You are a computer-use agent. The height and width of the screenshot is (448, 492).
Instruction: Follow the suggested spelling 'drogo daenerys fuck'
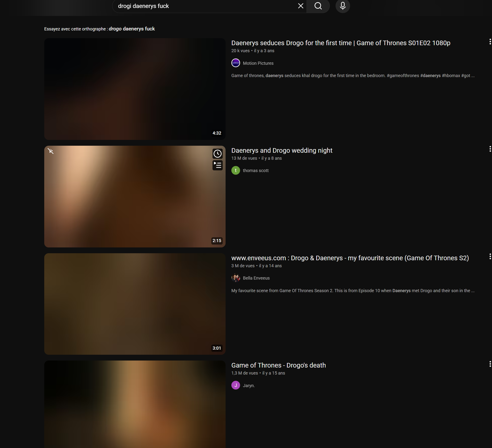tap(132, 29)
